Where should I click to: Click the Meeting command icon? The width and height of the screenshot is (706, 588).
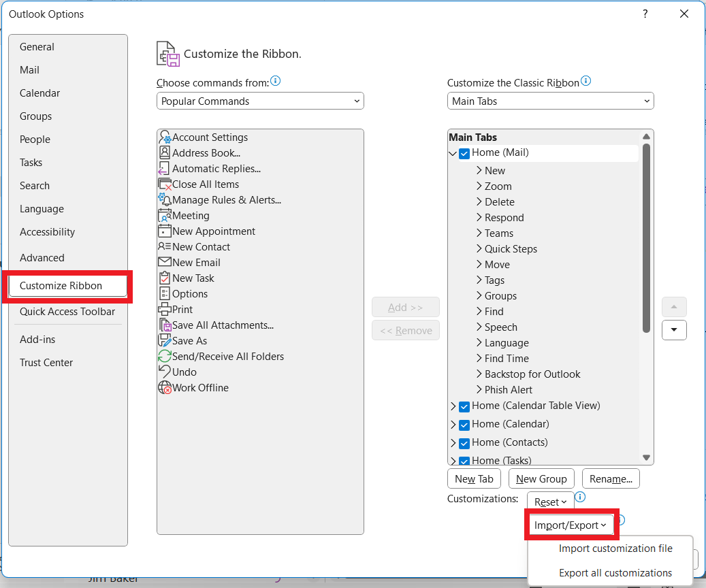point(165,215)
